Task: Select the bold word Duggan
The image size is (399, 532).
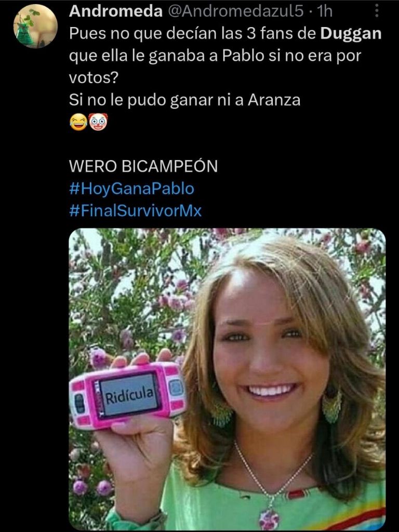Action: [351, 34]
